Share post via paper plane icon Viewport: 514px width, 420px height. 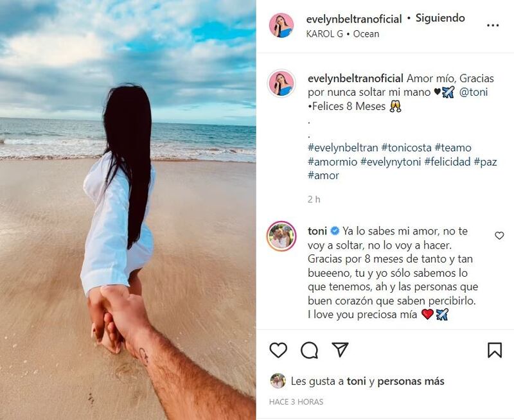point(340,349)
